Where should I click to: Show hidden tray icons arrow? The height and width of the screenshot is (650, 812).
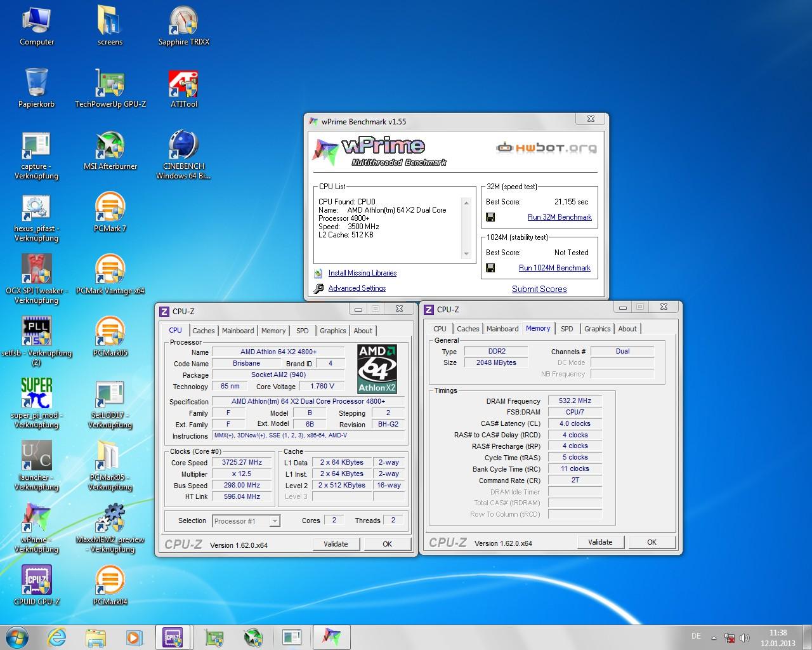[x=714, y=638]
